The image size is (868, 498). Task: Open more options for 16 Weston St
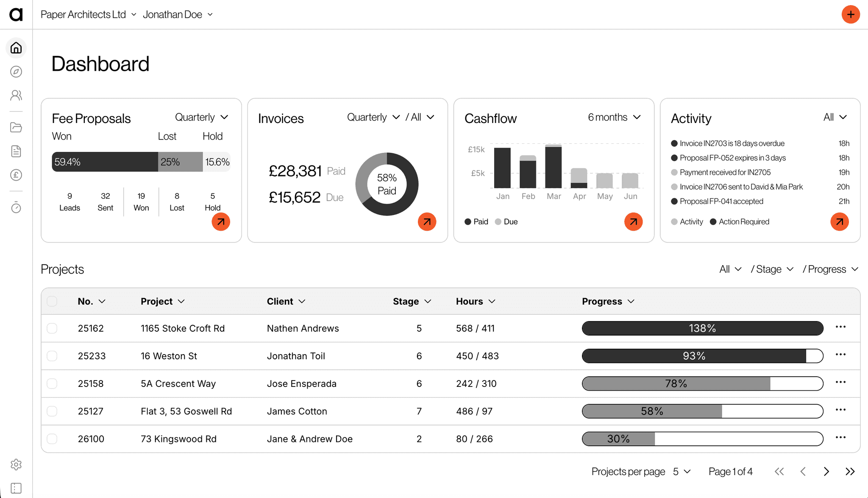click(x=841, y=355)
